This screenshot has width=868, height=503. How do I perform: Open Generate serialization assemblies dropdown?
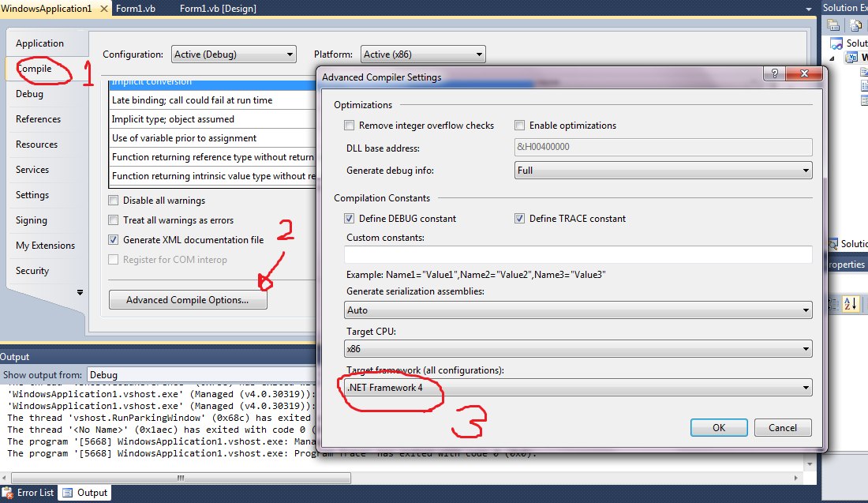(x=578, y=310)
